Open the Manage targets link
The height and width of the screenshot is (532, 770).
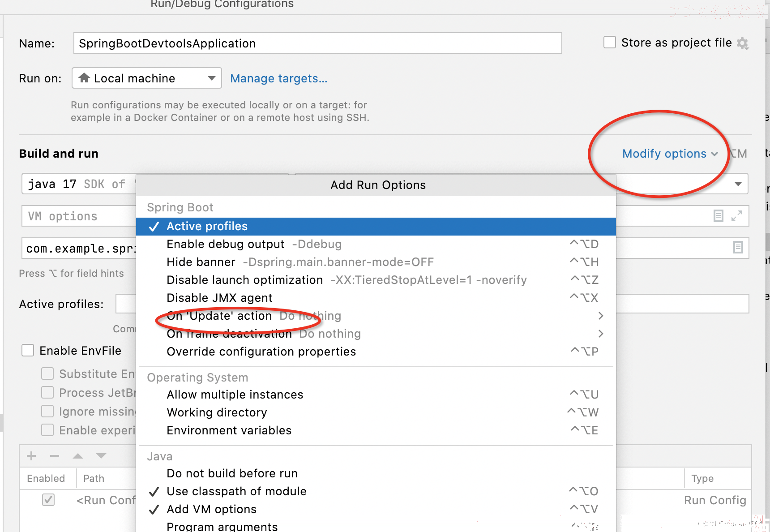tap(278, 78)
